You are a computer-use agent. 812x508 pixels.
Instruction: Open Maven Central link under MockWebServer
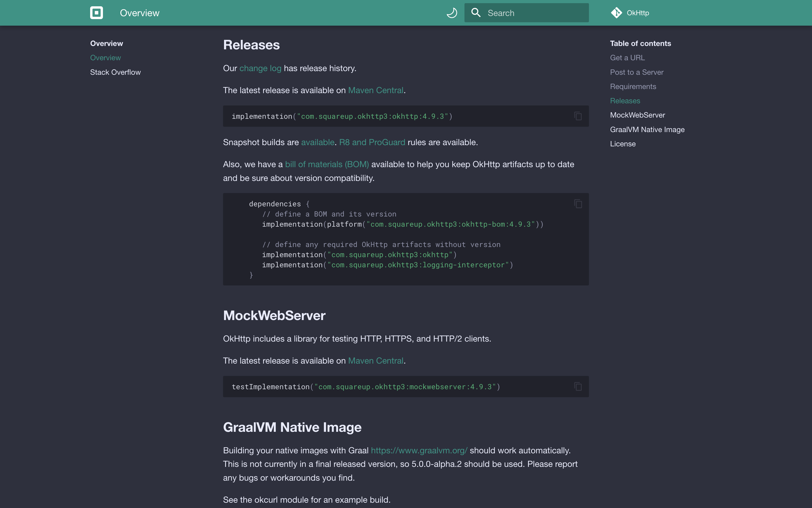[x=376, y=360]
